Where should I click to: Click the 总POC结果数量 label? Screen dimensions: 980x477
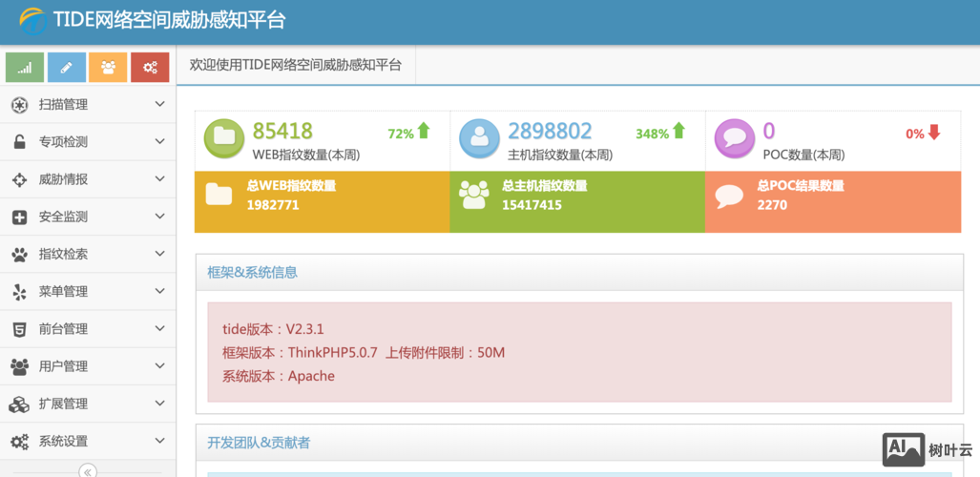coord(801,186)
